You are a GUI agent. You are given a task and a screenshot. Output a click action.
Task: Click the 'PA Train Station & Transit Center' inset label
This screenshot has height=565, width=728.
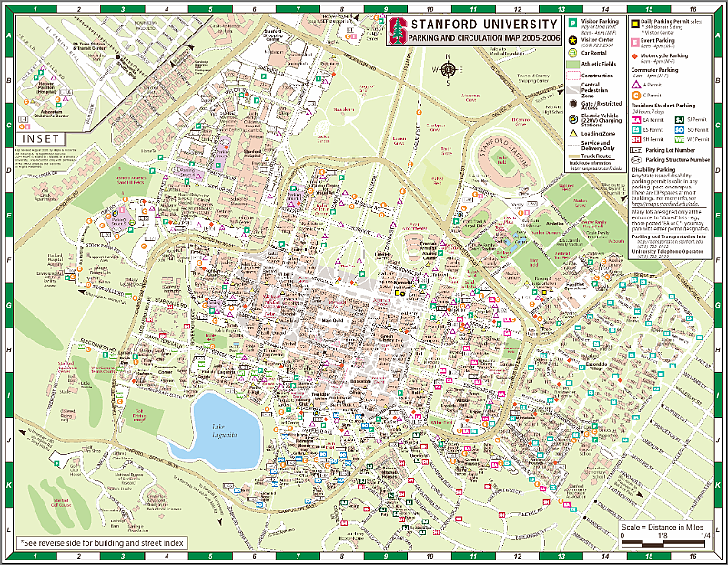tap(89, 46)
